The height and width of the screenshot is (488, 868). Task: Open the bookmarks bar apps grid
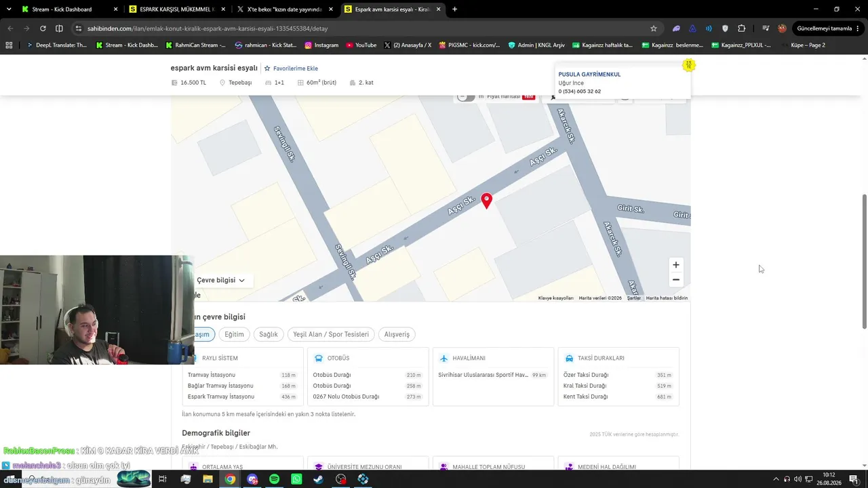coord(9,45)
